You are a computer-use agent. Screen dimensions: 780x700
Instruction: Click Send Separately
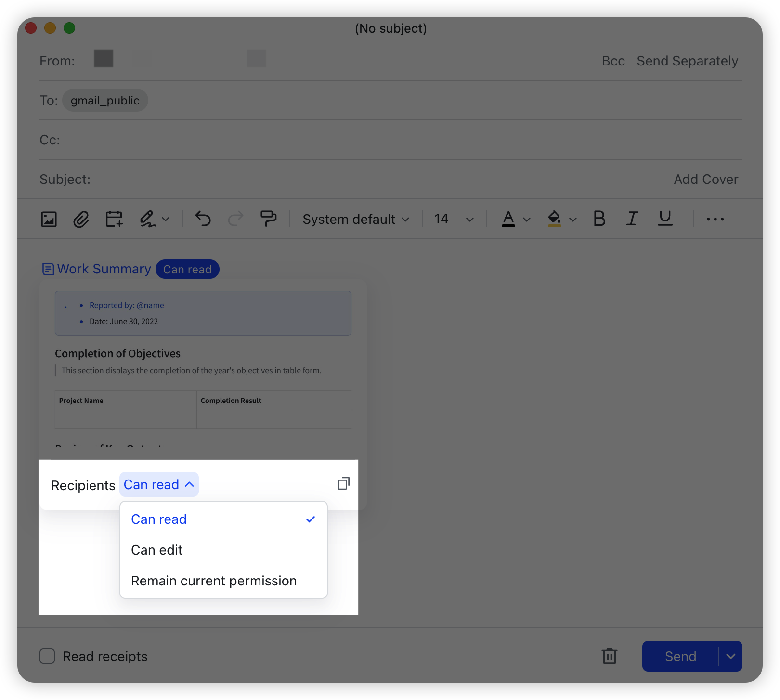coord(688,61)
